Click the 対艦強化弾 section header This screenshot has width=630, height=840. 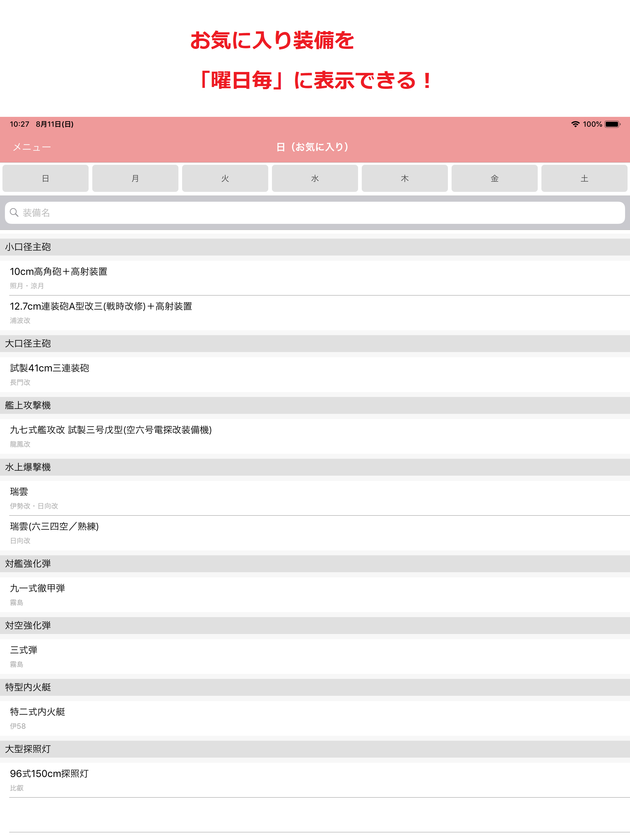pyautogui.click(x=315, y=564)
